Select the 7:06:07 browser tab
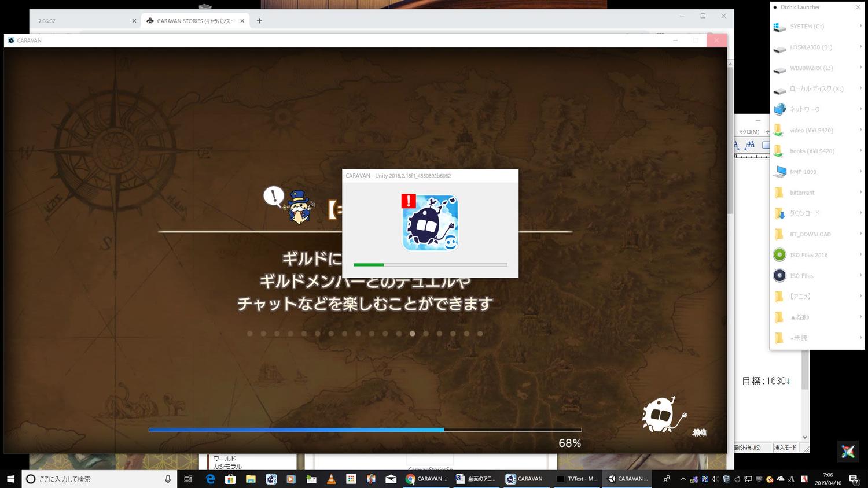The image size is (868, 488). (81, 21)
